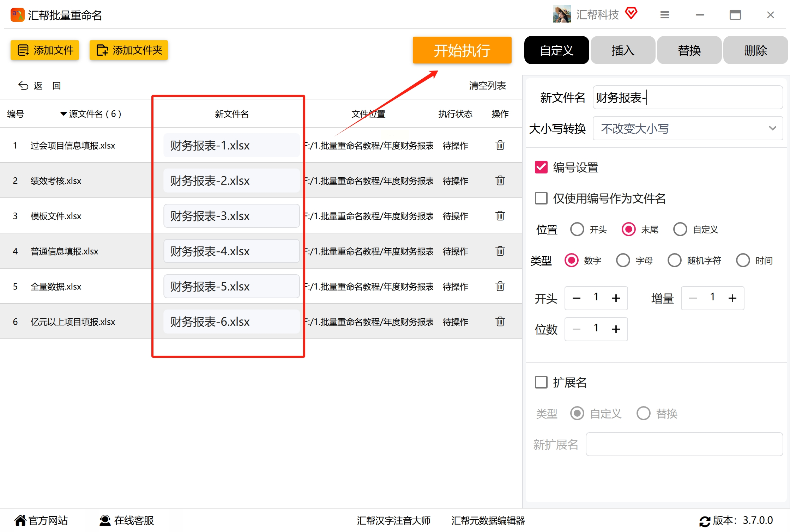Screen dimensions: 790x532
Task: Click the hamburger menu icon
Action: pyautogui.click(x=664, y=15)
